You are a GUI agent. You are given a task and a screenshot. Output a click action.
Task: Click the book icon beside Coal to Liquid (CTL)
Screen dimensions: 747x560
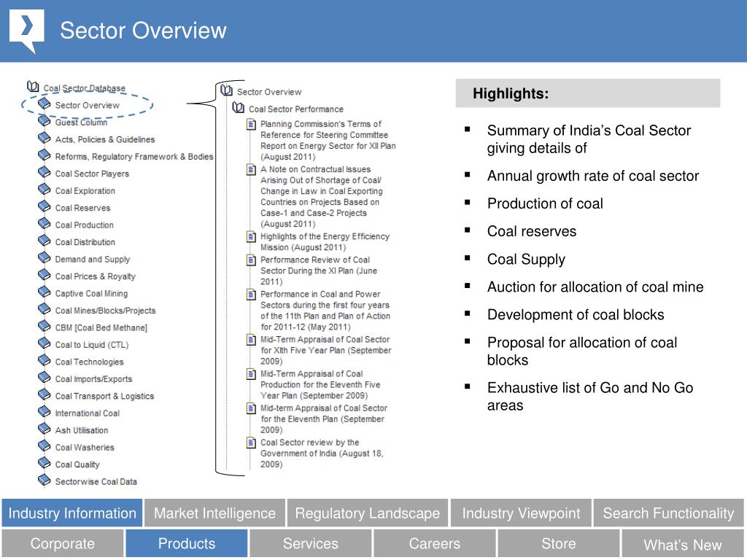coord(44,344)
